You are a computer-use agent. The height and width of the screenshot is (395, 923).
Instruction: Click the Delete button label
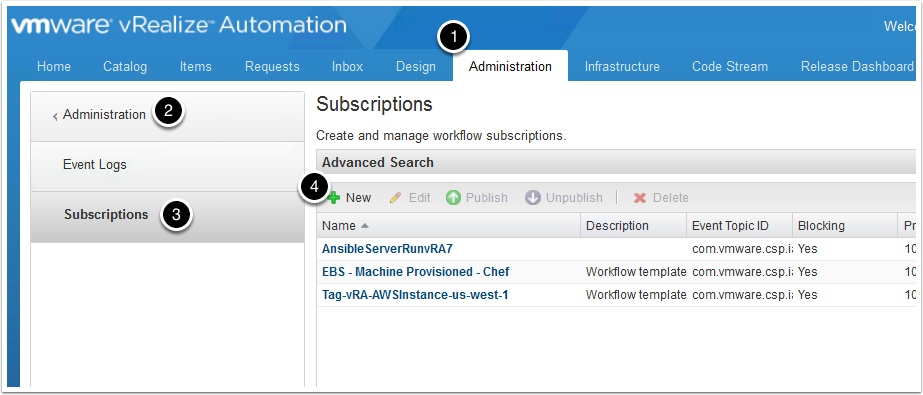(670, 198)
